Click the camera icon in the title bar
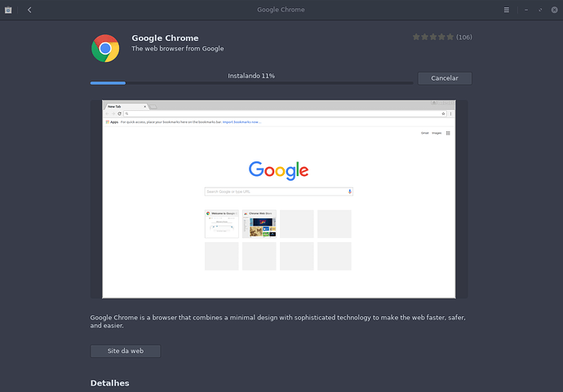Image resolution: width=563 pixels, height=392 pixels. [x=8, y=10]
